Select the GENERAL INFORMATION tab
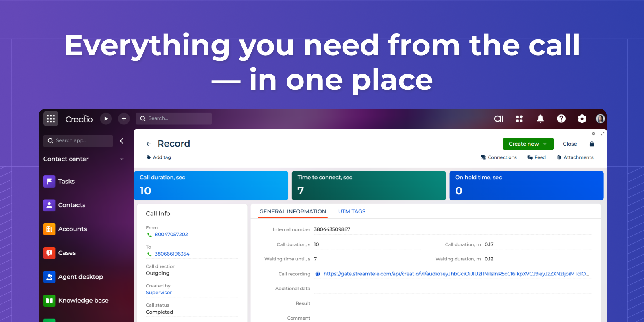Viewport: 644px width, 322px height. coord(293,211)
